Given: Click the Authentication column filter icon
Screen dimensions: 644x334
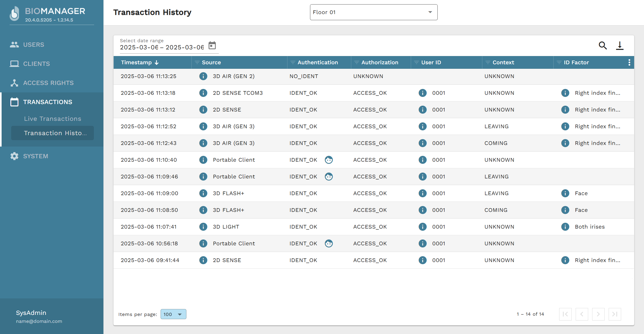Looking at the screenshot, I should (293, 62).
